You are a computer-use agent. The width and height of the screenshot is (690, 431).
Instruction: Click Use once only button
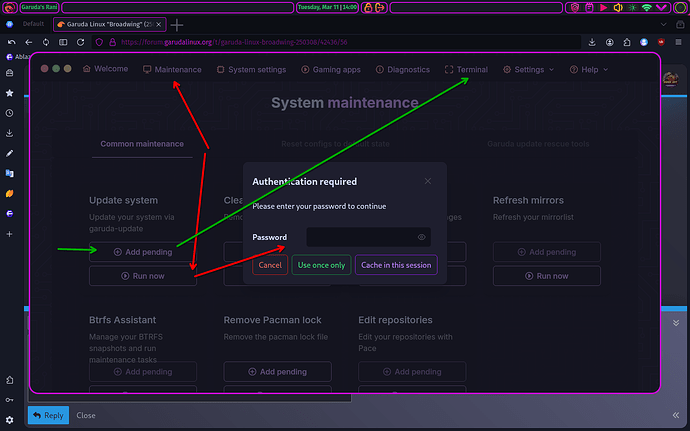click(x=321, y=265)
